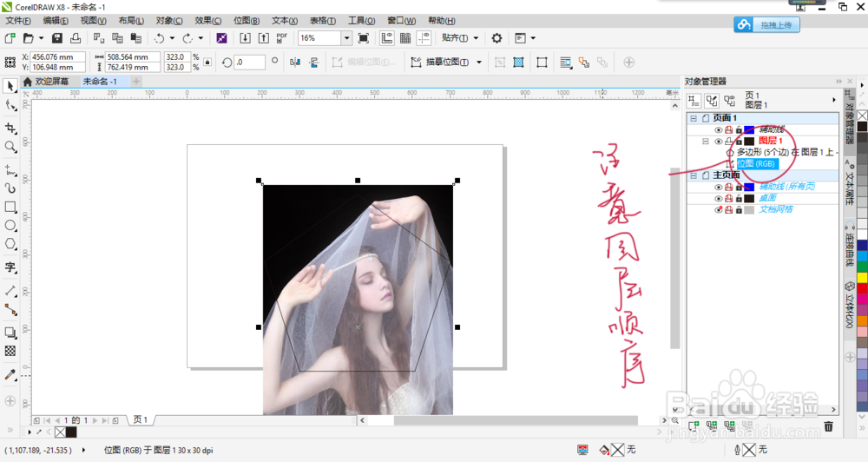868x462 pixels.
Task: Select the Drop Shadow tool
Action: pyautogui.click(x=10, y=333)
